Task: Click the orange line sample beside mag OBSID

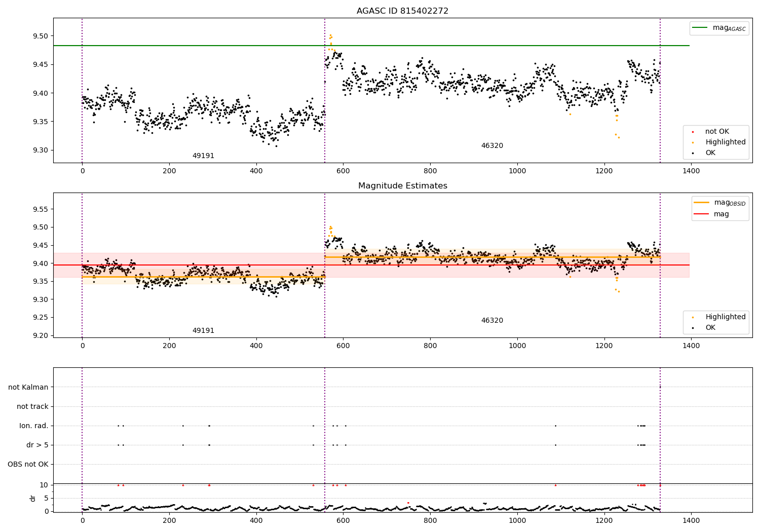Action: point(702,203)
